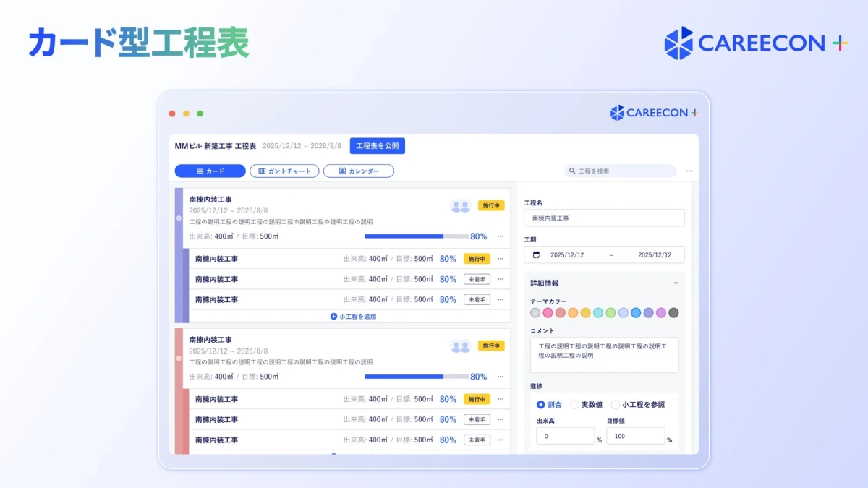Click inside the コメント text field
868x488 pixels.
[604, 354]
